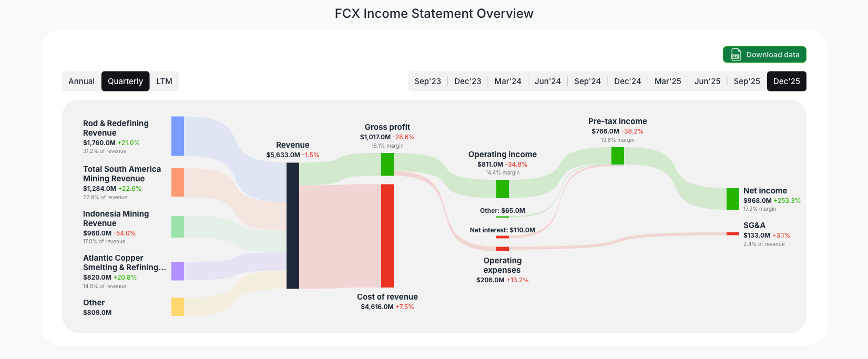
Task: Select the yellow Other revenue node
Action: [177, 306]
